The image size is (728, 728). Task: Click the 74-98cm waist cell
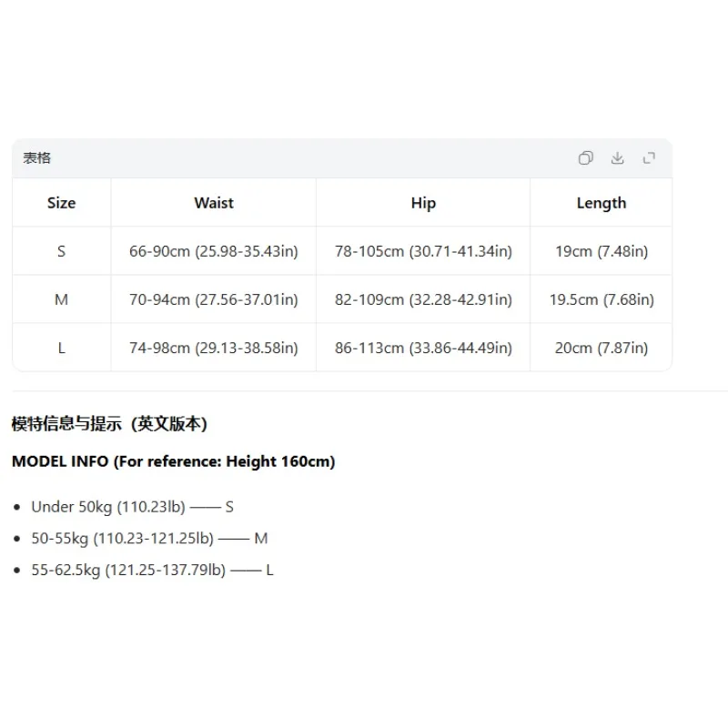(x=214, y=348)
